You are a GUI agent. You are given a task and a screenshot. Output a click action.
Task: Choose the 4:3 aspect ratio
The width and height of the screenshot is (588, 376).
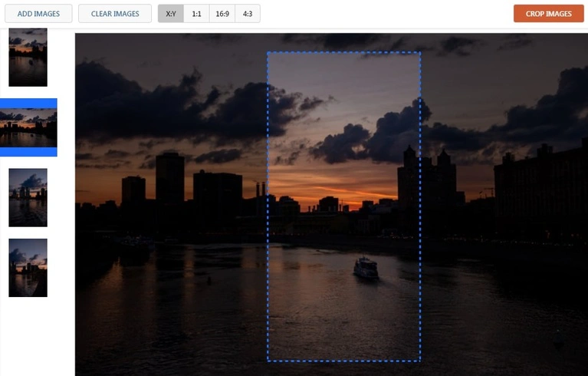pyautogui.click(x=248, y=14)
